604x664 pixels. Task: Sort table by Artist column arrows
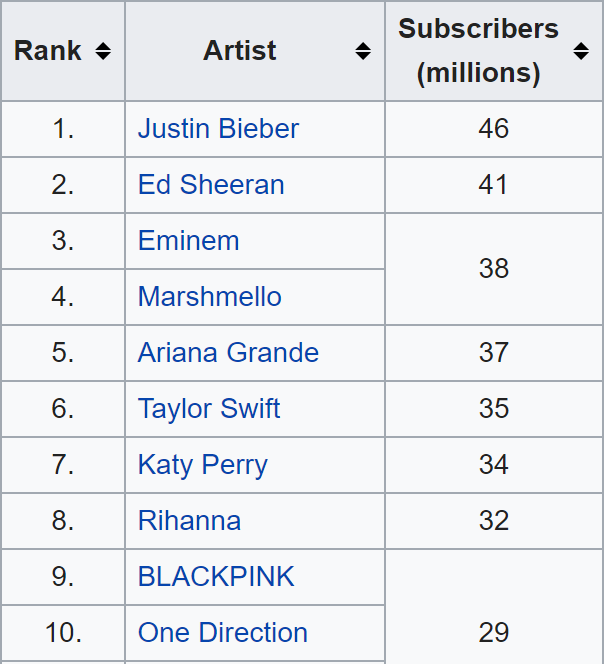pos(363,51)
